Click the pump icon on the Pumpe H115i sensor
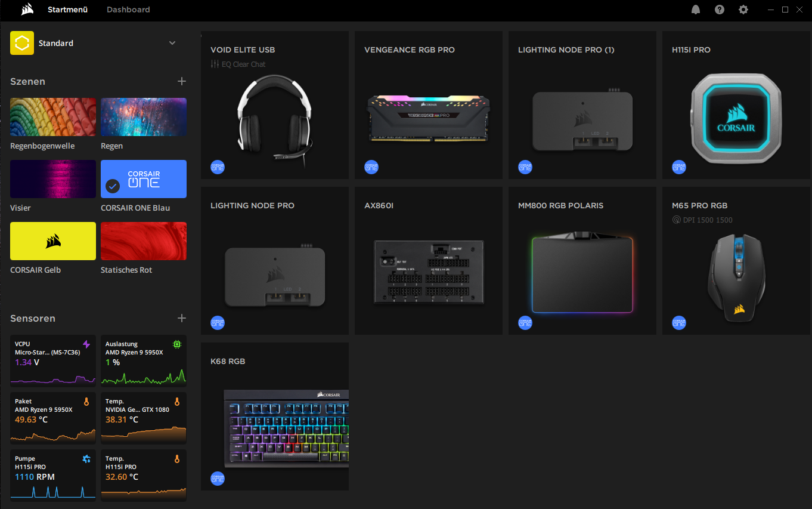The height and width of the screenshot is (509, 812). pos(86,458)
